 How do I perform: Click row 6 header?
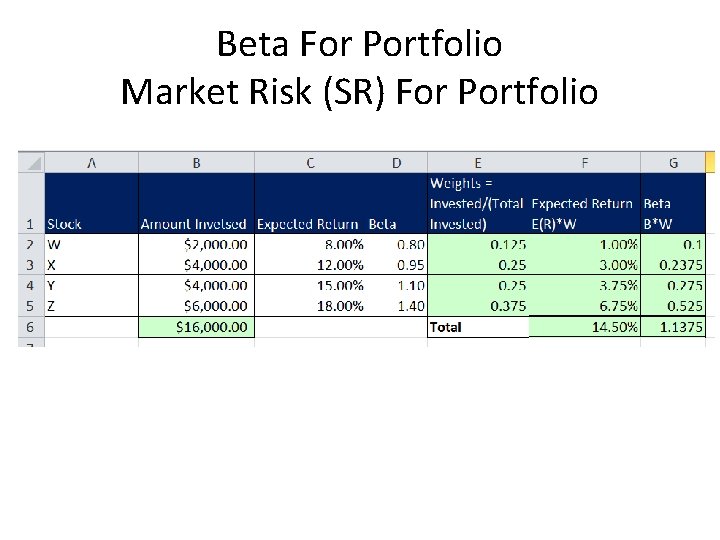click(30, 327)
